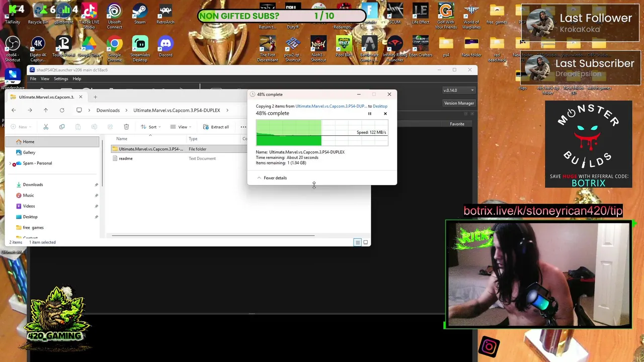Open Settings menu in shadPS4QtLauncher
The image size is (644, 362).
tap(61, 79)
